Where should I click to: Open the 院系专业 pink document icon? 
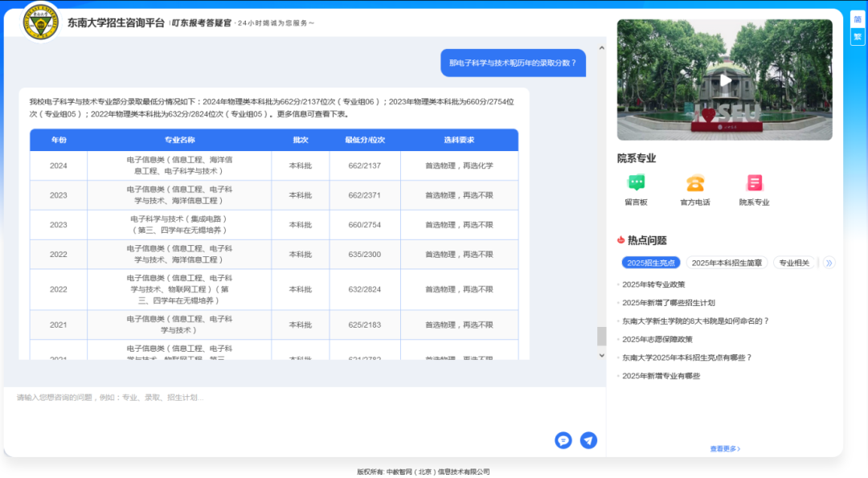click(x=754, y=182)
